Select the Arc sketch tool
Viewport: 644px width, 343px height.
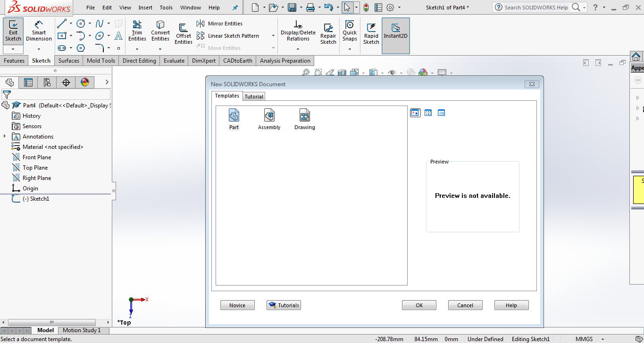(81, 36)
